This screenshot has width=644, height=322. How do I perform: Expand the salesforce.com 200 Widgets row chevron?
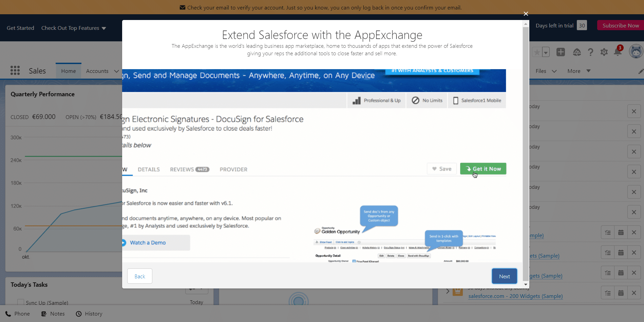[x=448, y=291]
